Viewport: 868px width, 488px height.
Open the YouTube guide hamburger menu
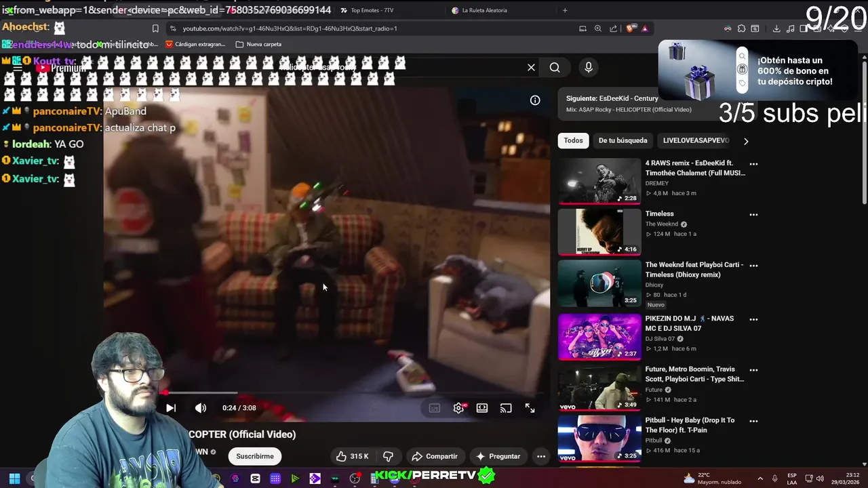(18, 68)
